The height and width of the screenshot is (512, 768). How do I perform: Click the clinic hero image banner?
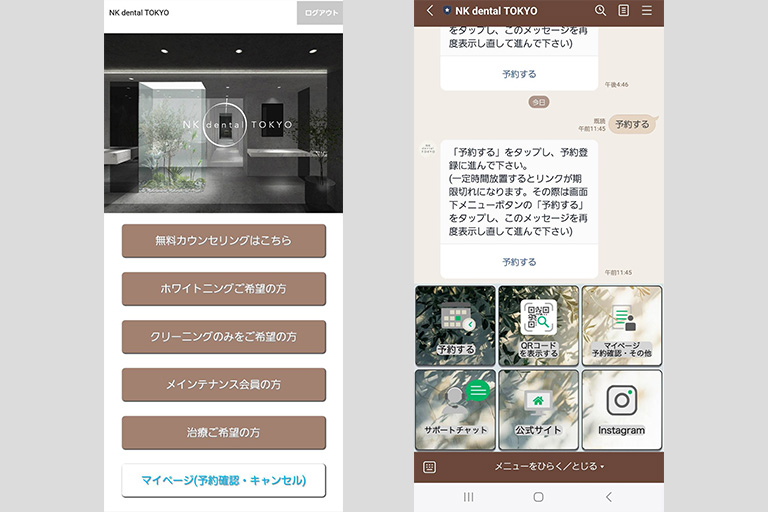pos(223,123)
